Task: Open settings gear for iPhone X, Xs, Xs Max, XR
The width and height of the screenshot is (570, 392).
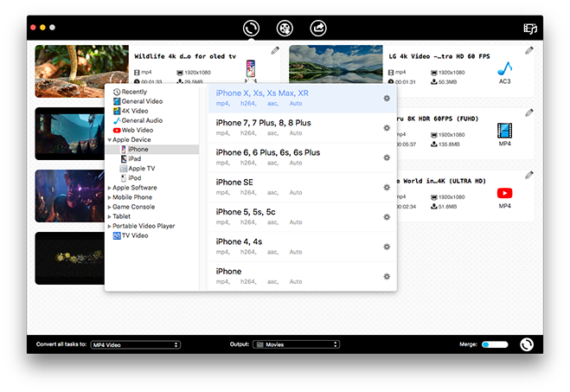Action: click(387, 98)
